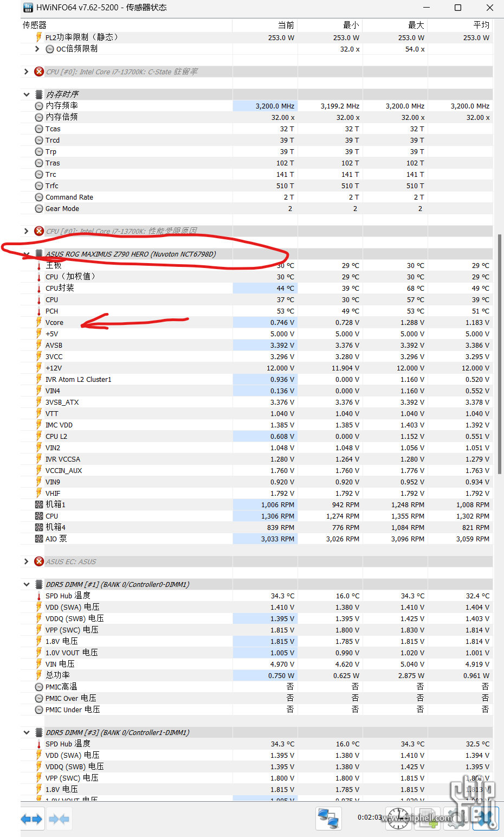
Task: Click the clock icon beside Command Rate
Action: 39,197
